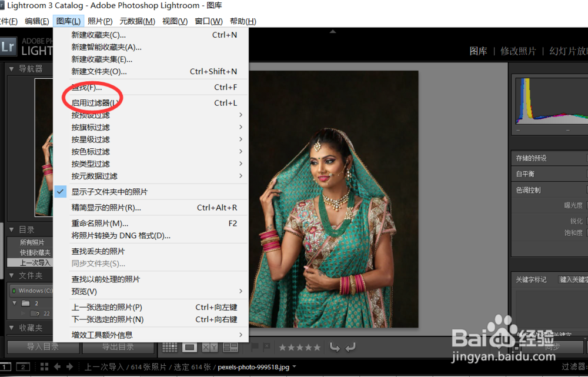Collapse the 文件夹 panel

pos(11,276)
